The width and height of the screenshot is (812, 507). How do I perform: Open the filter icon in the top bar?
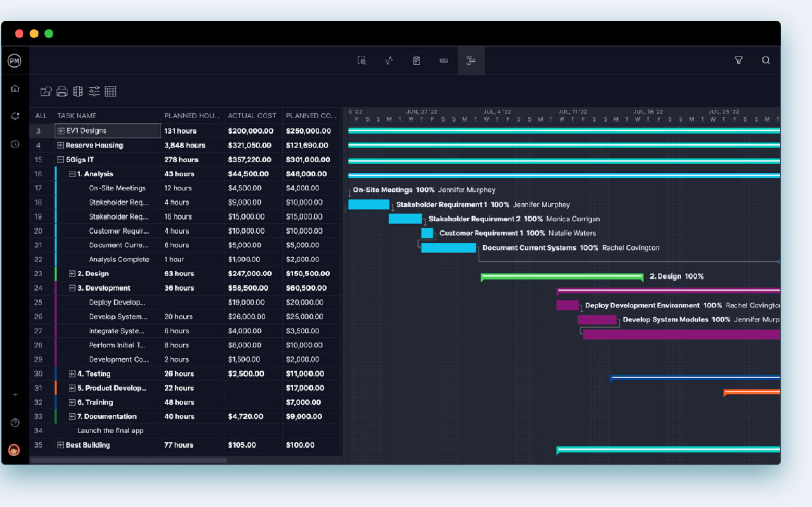[x=739, y=61]
